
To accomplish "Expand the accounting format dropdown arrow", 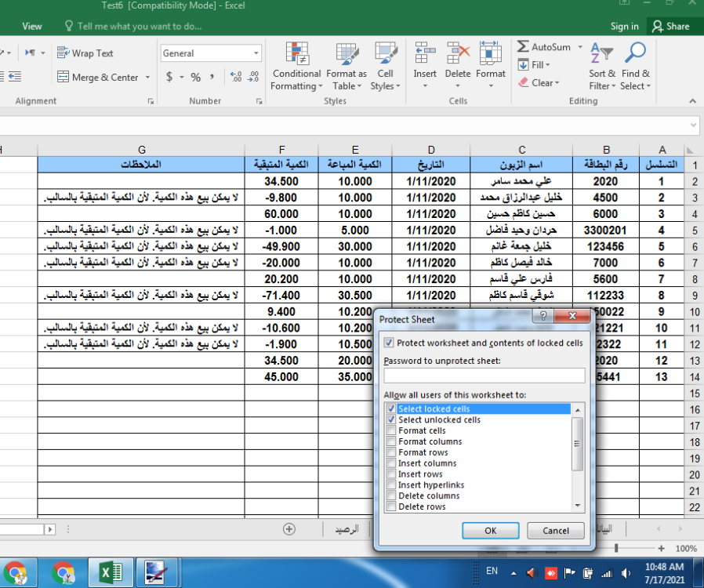I will pyautogui.click(x=181, y=77).
